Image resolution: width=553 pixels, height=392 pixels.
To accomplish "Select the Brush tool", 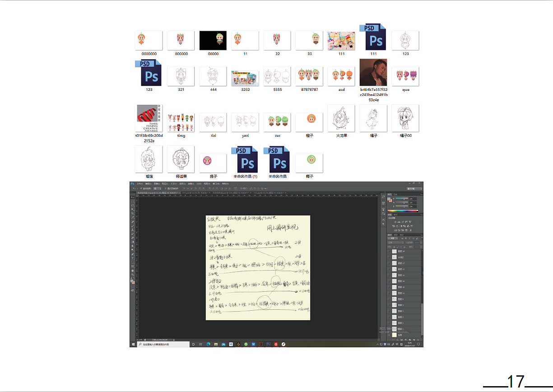I will coord(133,226).
